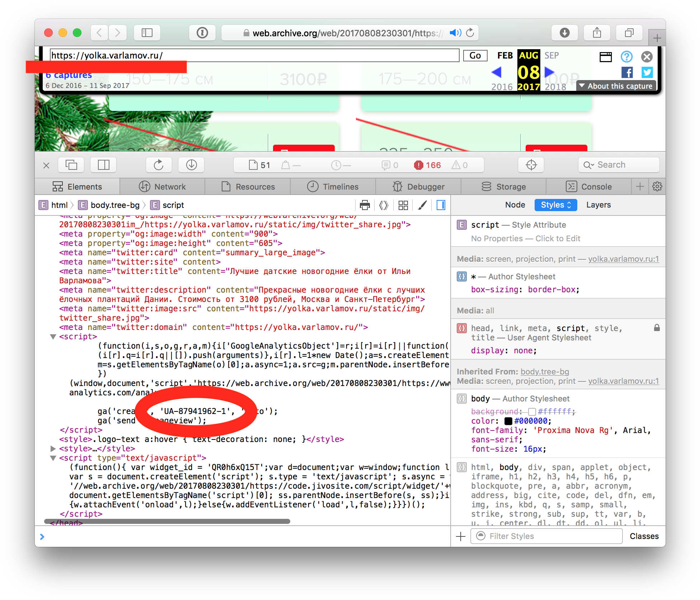700x600 pixels.
Task: Select html in the breadcrumb path
Action: [x=53, y=205]
